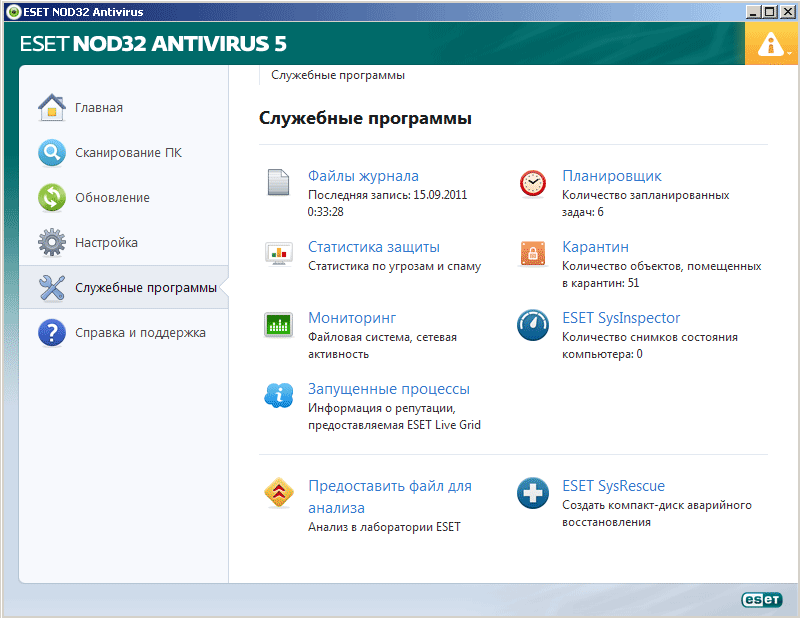Image resolution: width=800 pixels, height=618 pixels.
Task: Click the green graph icon for Мониторинг
Action: [279, 324]
